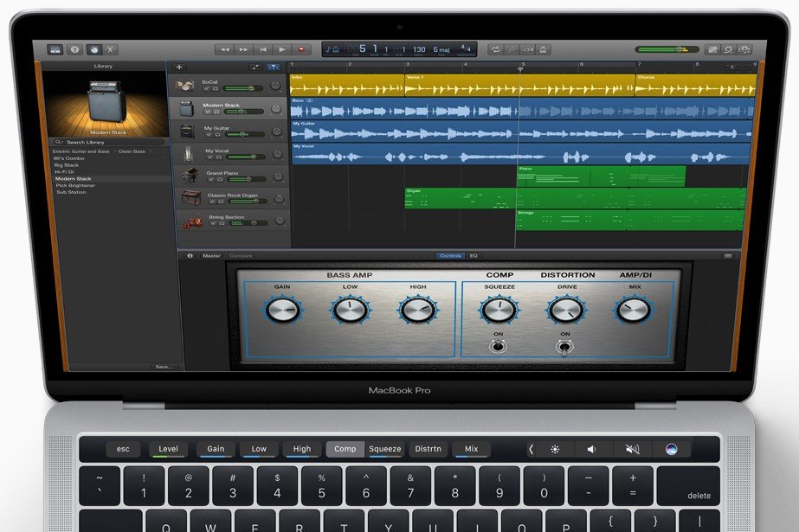Click the Record button in the transport bar
This screenshot has width=799, height=532.
302,50
